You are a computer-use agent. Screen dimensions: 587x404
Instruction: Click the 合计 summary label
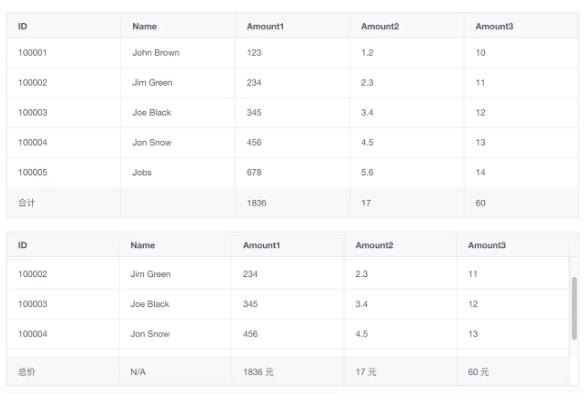coord(26,203)
